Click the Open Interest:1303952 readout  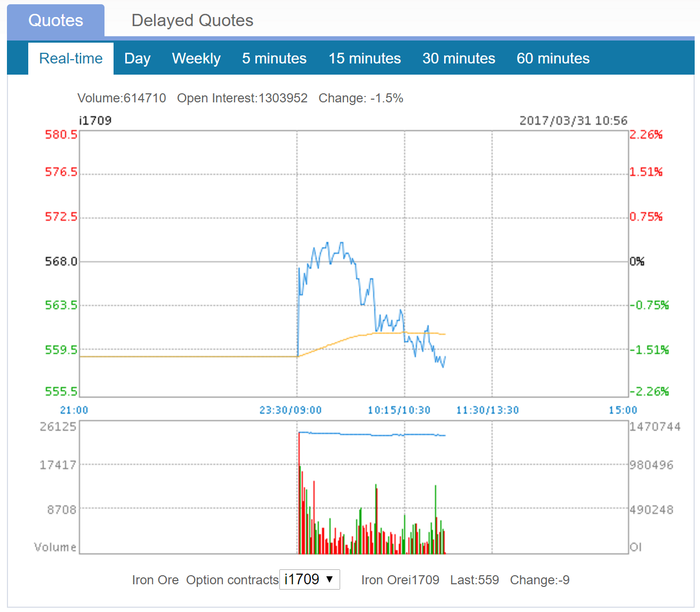coord(242,98)
